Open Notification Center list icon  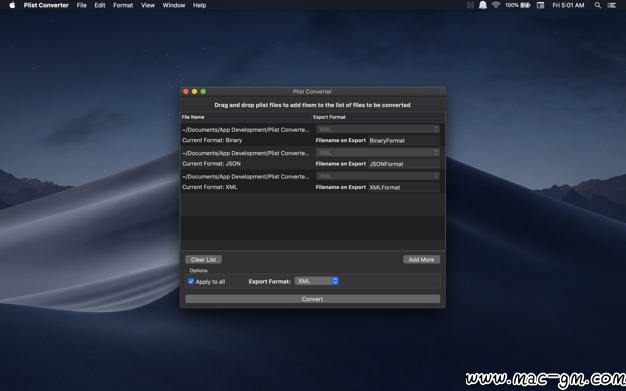click(x=611, y=5)
